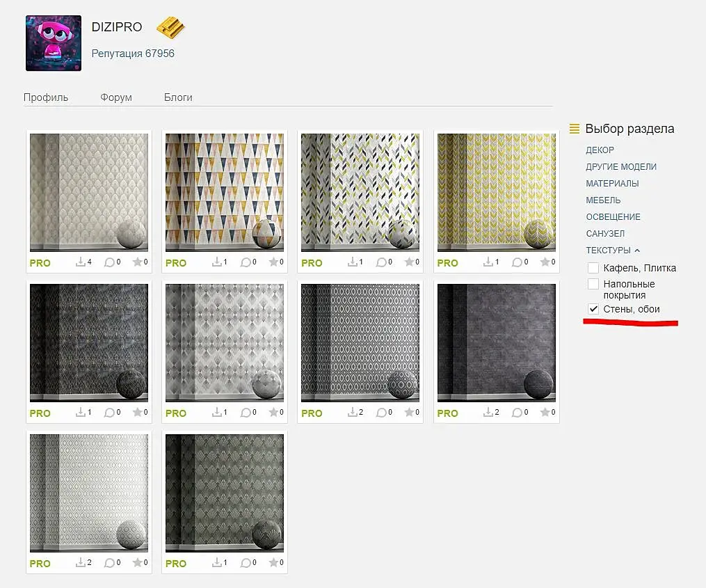Click star icon on the dark gray plain wallpaper card
This screenshot has height=588, width=706.
click(545, 412)
